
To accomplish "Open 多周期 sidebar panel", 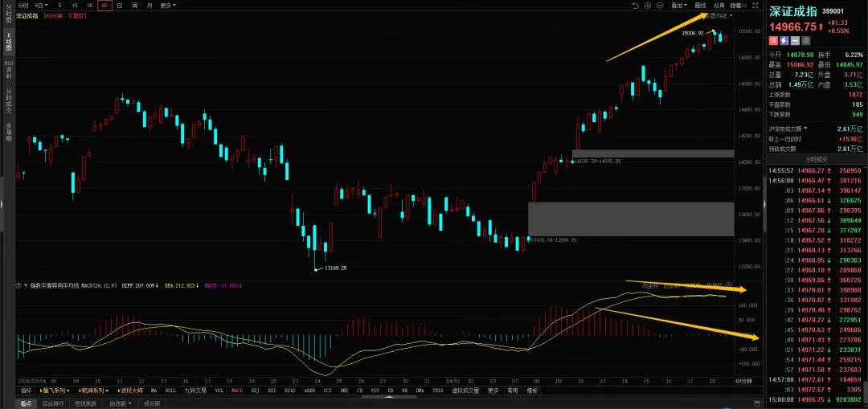I will tap(8, 133).
